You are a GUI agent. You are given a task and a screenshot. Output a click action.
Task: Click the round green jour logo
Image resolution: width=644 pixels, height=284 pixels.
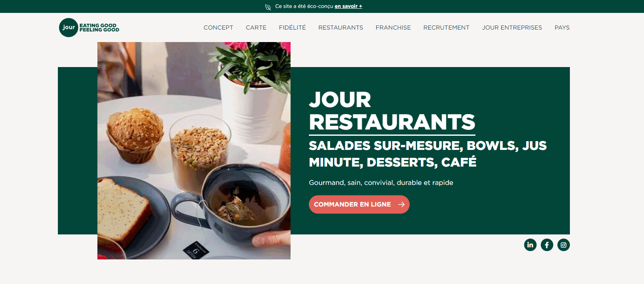(x=69, y=27)
